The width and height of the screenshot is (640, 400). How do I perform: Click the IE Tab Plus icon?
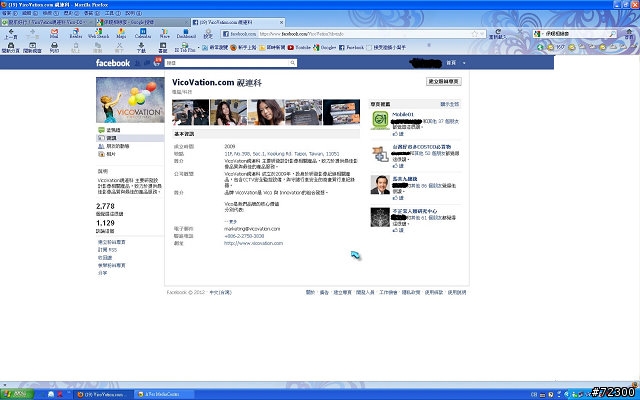tap(184, 45)
